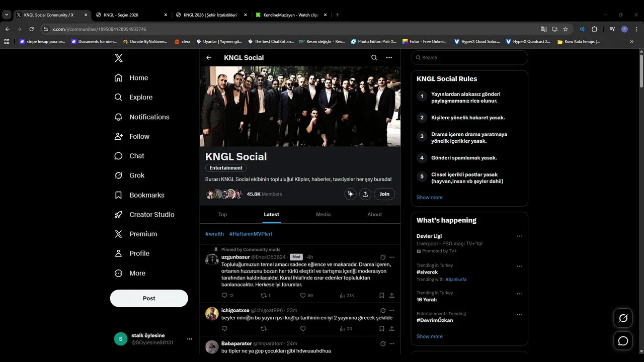Open Grok explain on uzgunbasur's post
The width and height of the screenshot is (644, 362).
click(383, 257)
